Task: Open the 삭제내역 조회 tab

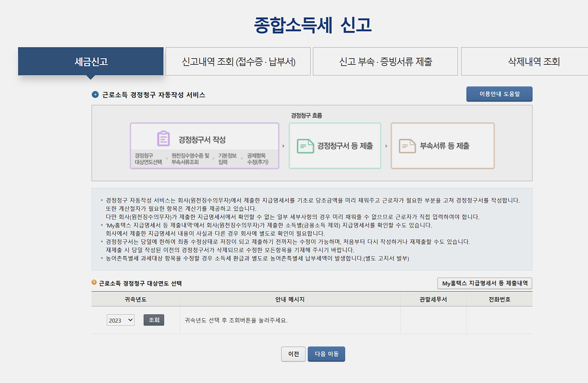Action: pos(533,62)
